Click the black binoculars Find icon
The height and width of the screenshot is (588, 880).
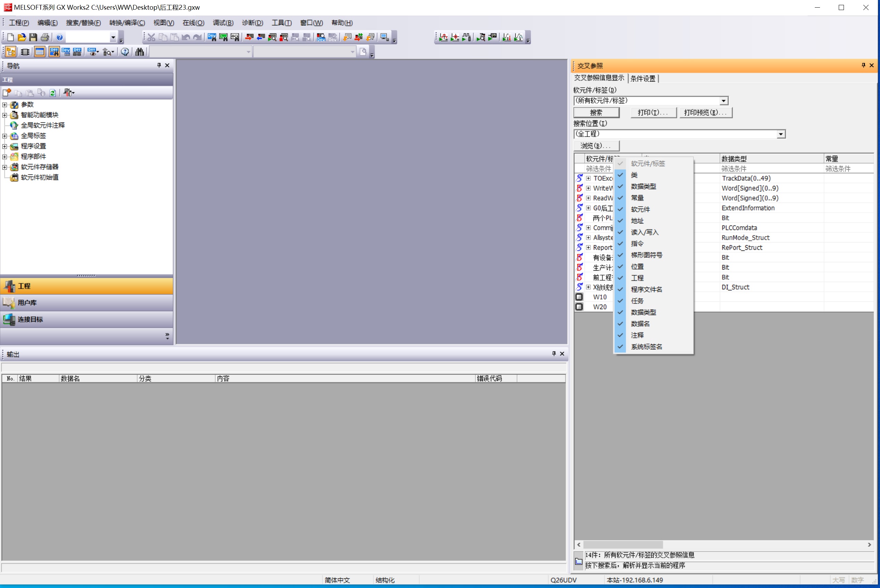[139, 52]
